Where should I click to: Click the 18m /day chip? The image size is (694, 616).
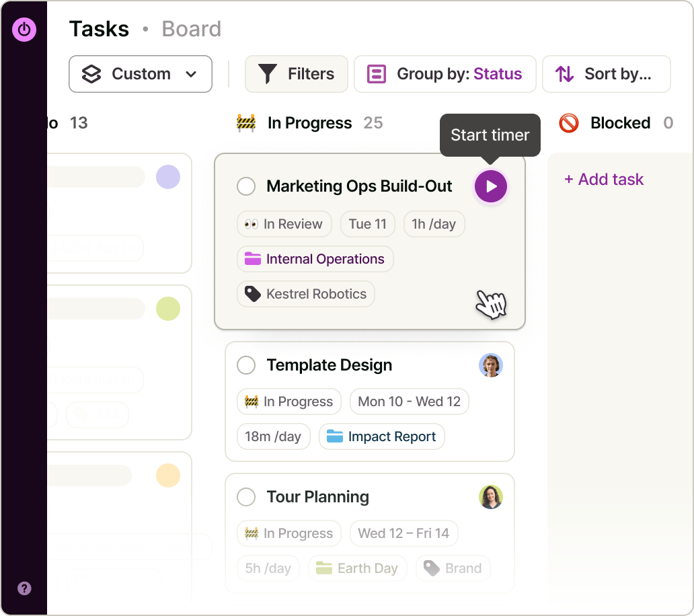tap(274, 436)
